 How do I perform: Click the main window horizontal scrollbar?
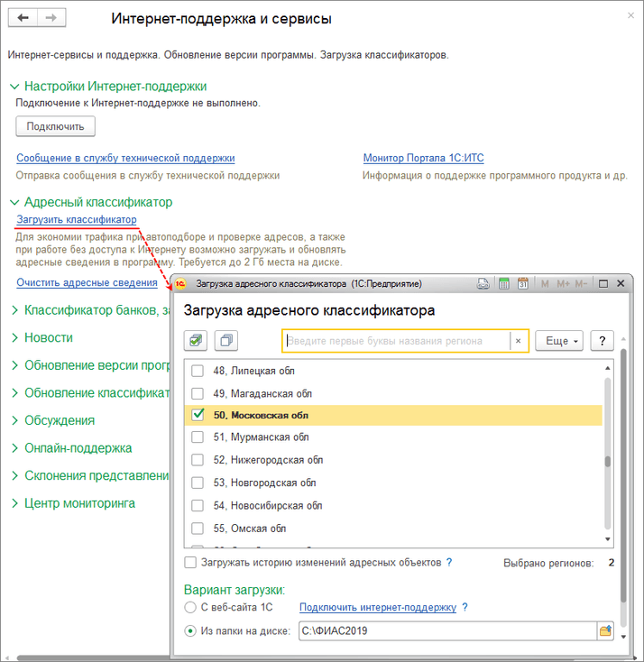click(x=93, y=658)
